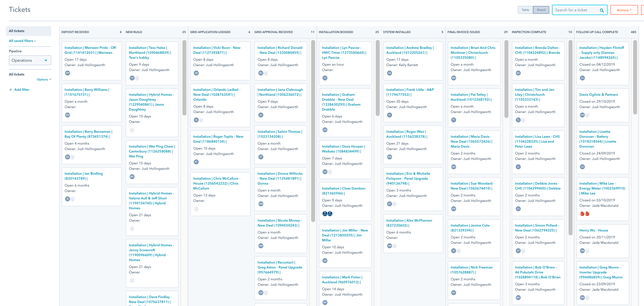The height and width of the screenshot is (306, 644).
Task: Click the BD avatar on Brenda Dalton card
Action: 518,73
